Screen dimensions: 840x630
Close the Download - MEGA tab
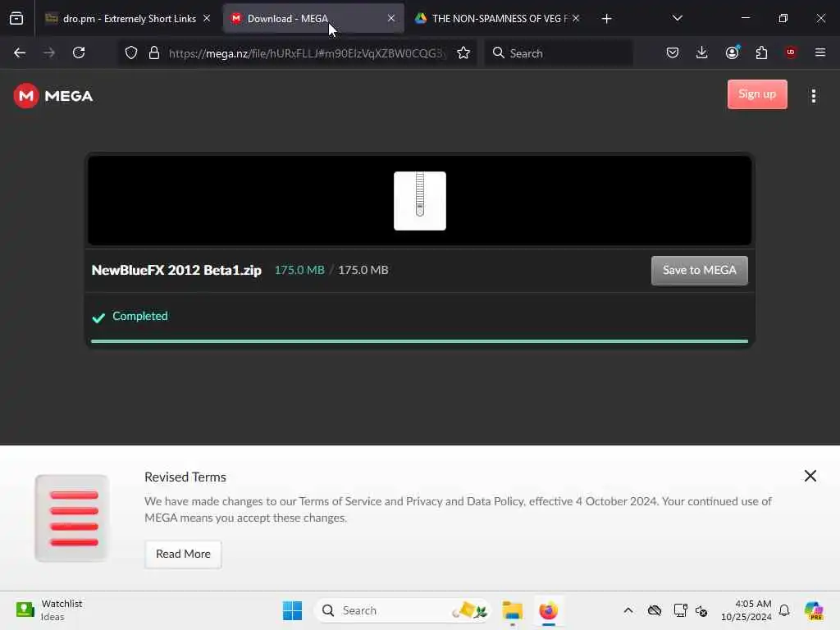391,18
